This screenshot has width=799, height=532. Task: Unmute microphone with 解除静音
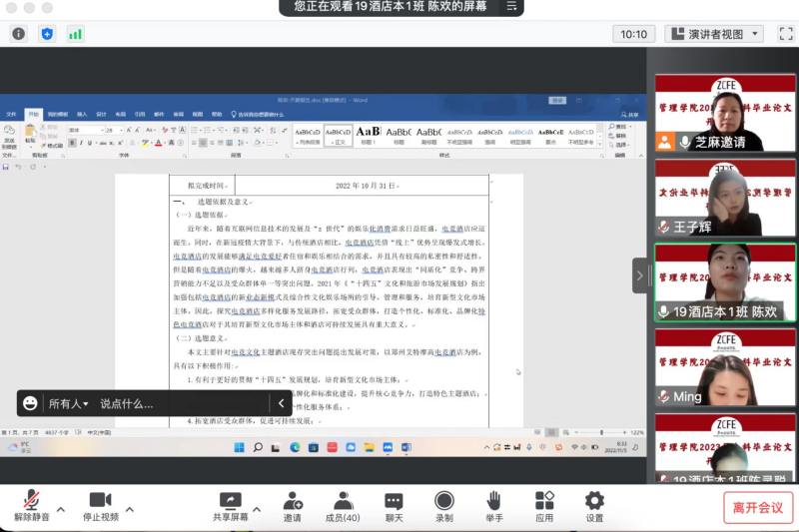32,506
